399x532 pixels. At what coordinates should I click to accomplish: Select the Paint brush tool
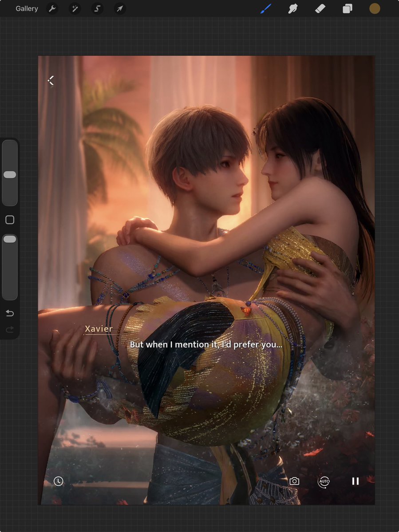266,8
